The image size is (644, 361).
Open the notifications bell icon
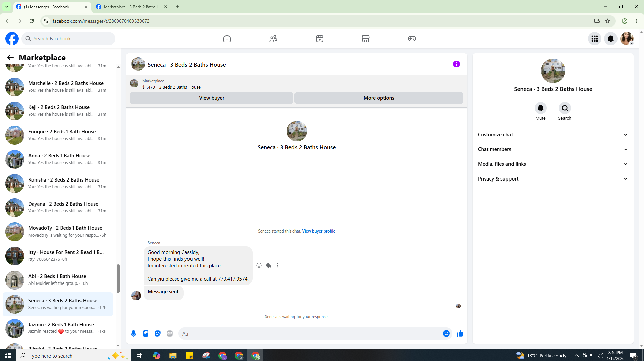click(611, 39)
